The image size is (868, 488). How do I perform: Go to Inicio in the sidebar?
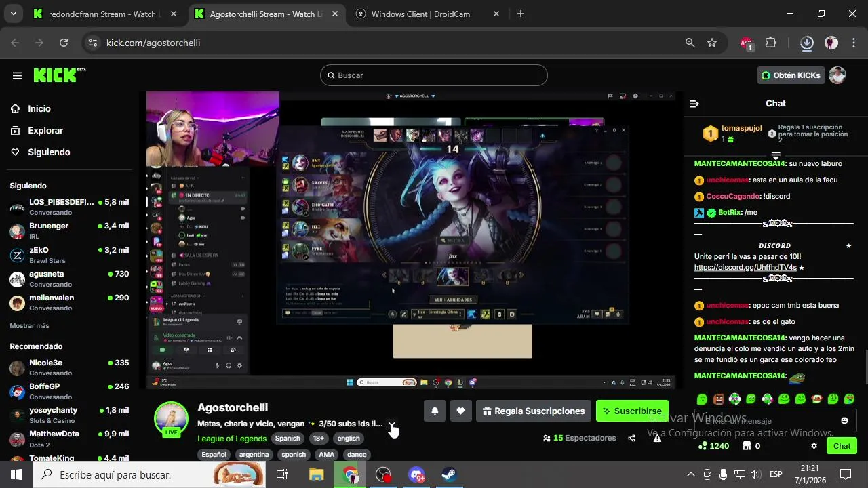pos(39,109)
